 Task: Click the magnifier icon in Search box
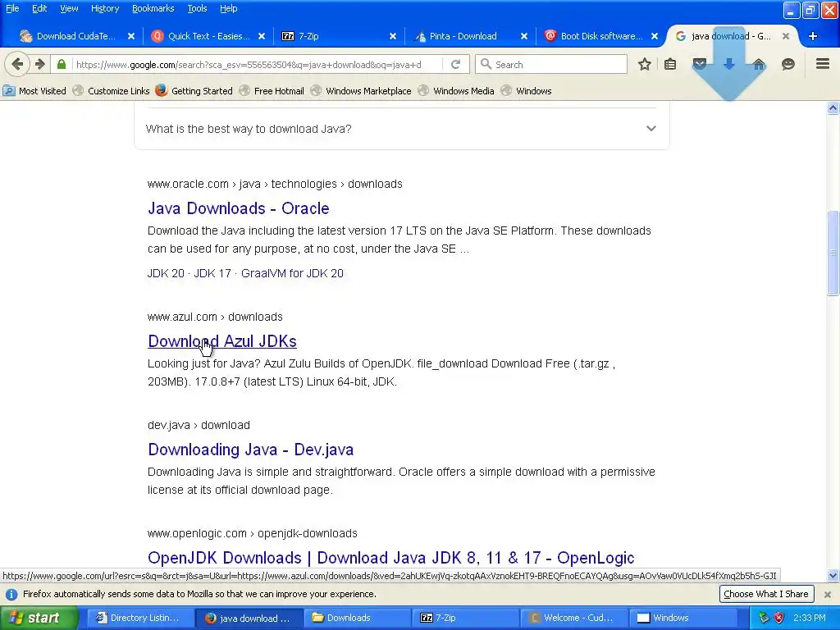(x=486, y=64)
